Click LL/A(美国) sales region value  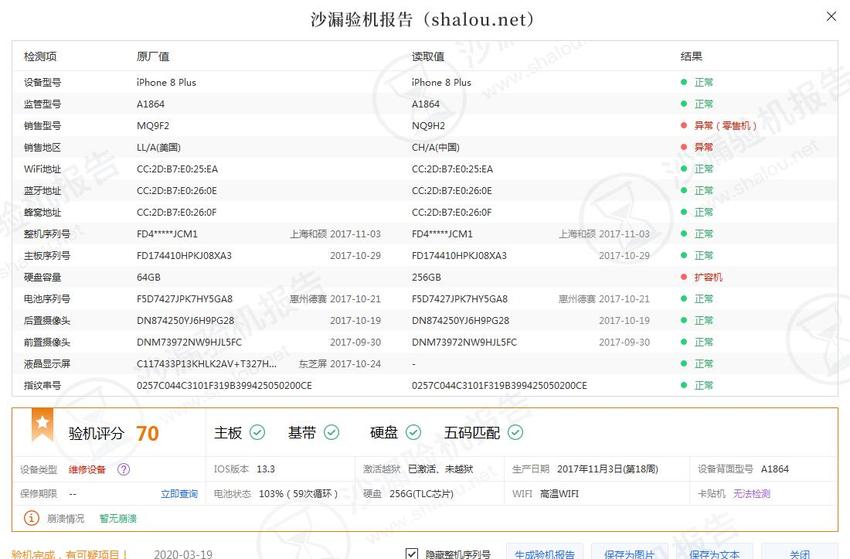point(158,147)
